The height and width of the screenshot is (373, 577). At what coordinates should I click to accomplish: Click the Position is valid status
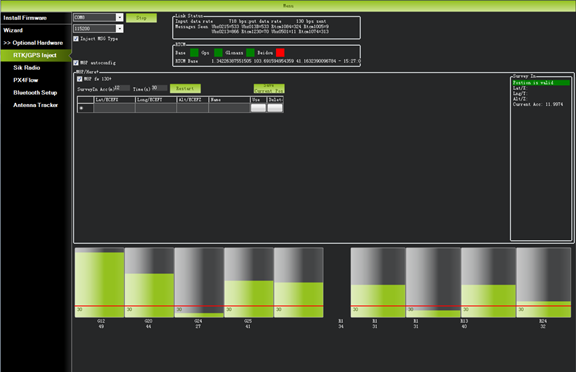click(x=541, y=83)
